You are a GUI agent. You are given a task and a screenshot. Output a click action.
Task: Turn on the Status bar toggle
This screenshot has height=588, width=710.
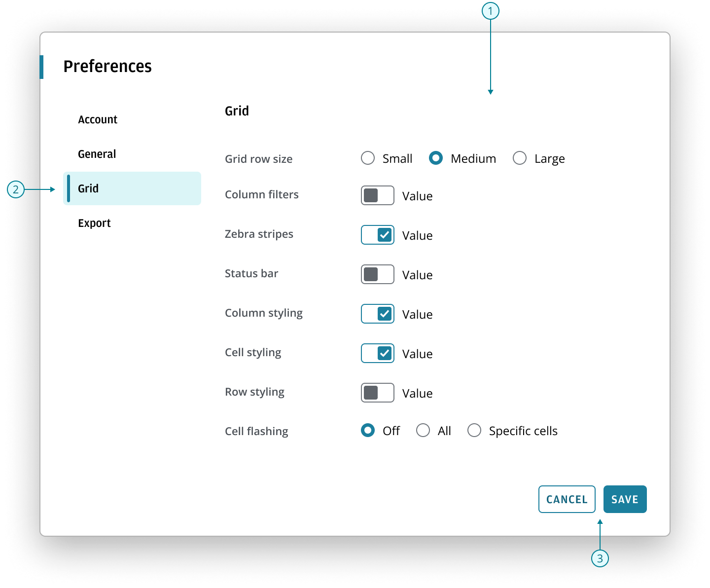pos(378,274)
